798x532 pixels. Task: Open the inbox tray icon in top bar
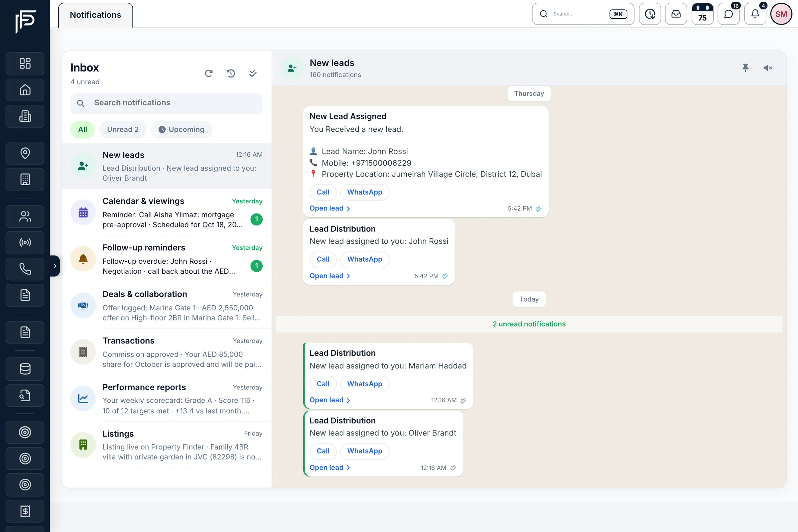click(676, 14)
